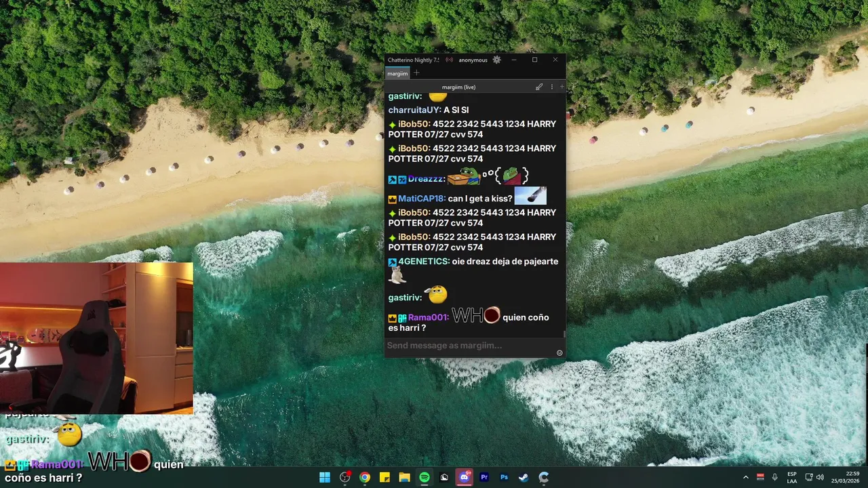The width and height of the screenshot is (868, 488).
Task: Click the first pepe emote in Dreazzz message
Action: 465,176
